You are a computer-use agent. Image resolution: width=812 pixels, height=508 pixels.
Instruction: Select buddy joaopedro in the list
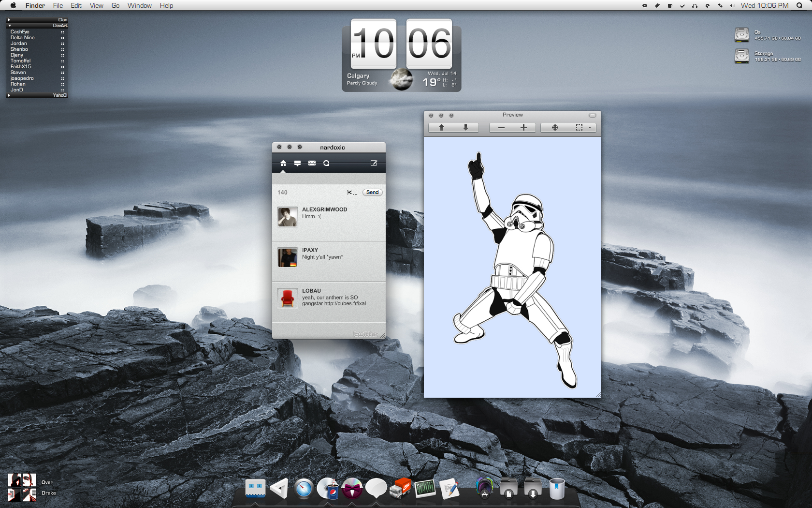coord(37,78)
